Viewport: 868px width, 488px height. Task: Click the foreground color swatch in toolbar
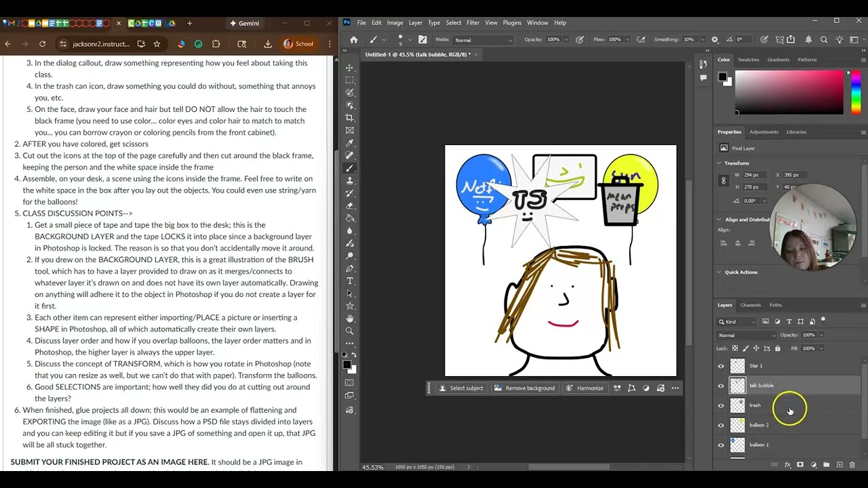[347, 365]
